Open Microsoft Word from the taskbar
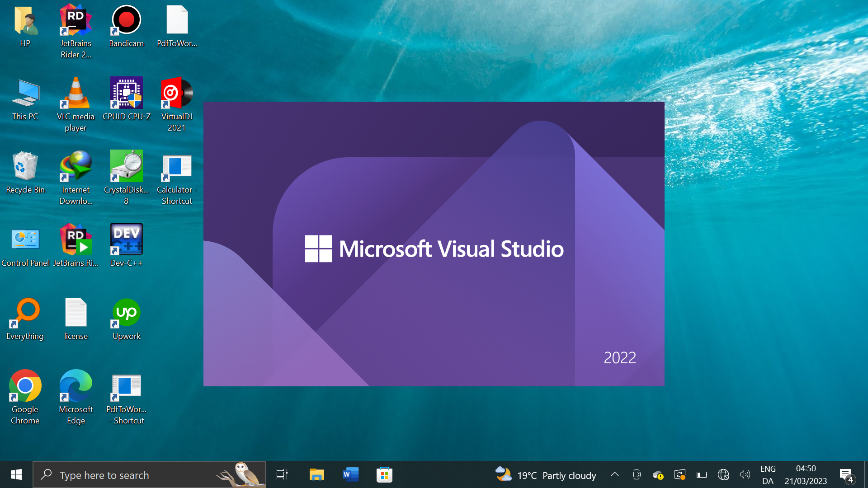Image resolution: width=868 pixels, height=488 pixels. 350,474
